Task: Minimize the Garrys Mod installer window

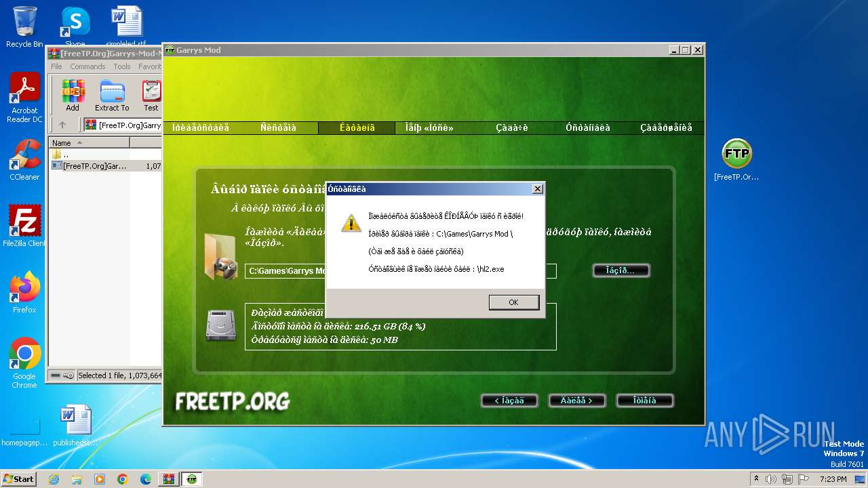Action: [673, 50]
